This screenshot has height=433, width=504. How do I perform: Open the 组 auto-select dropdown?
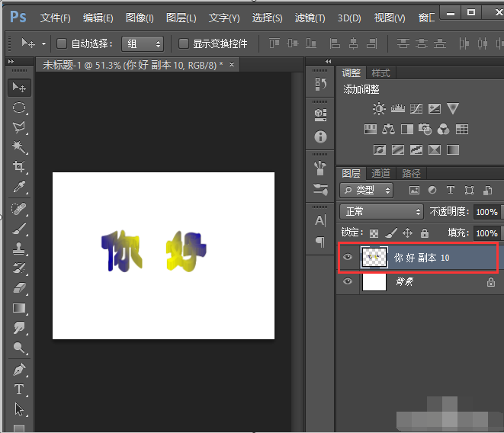(x=143, y=43)
